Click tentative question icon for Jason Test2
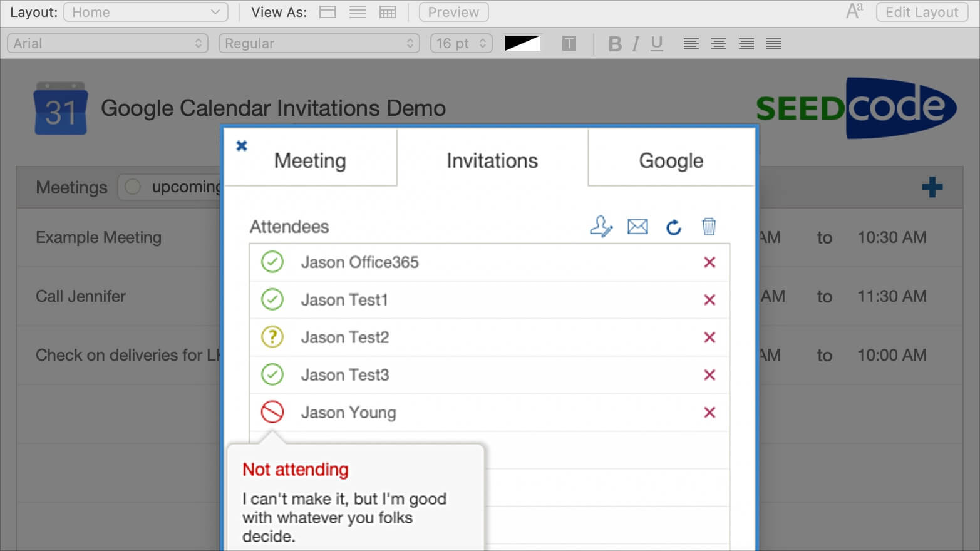The height and width of the screenshot is (551, 980). coord(272,337)
